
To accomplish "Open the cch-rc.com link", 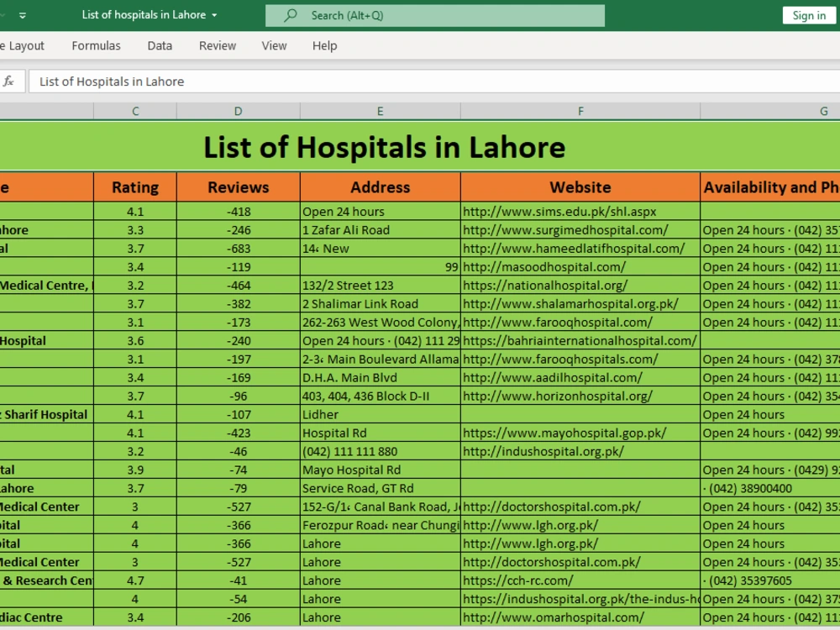I will pos(518,580).
